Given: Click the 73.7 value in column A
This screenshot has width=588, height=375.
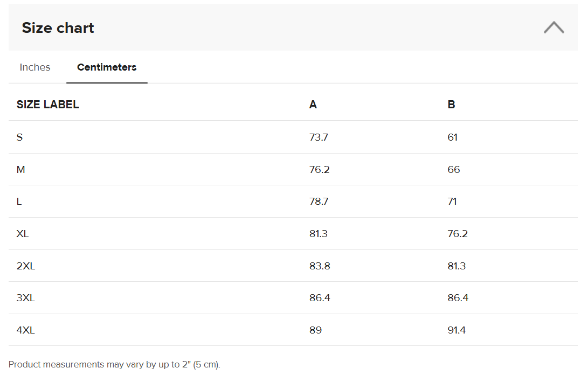Looking at the screenshot, I should (319, 137).
